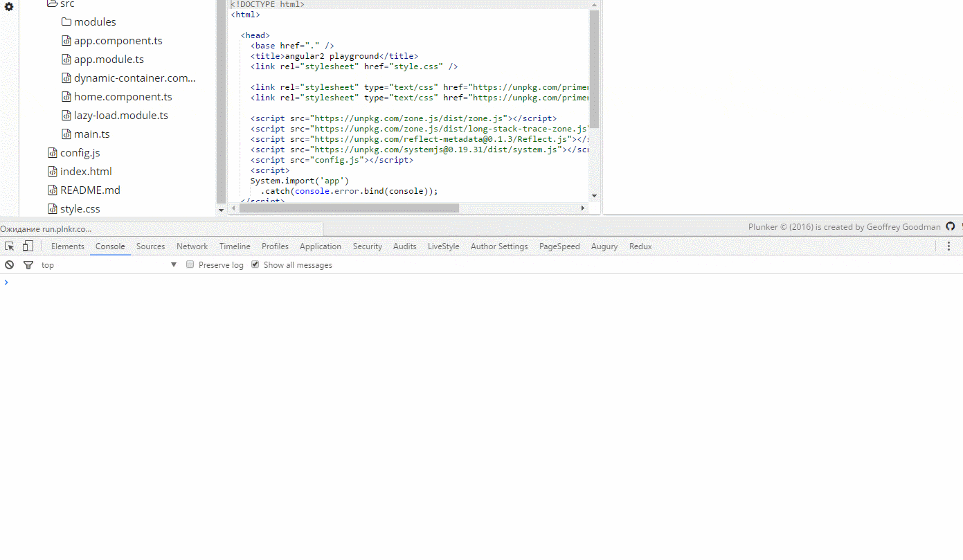Open the top execution context dropdown

(x=109, y=264)
